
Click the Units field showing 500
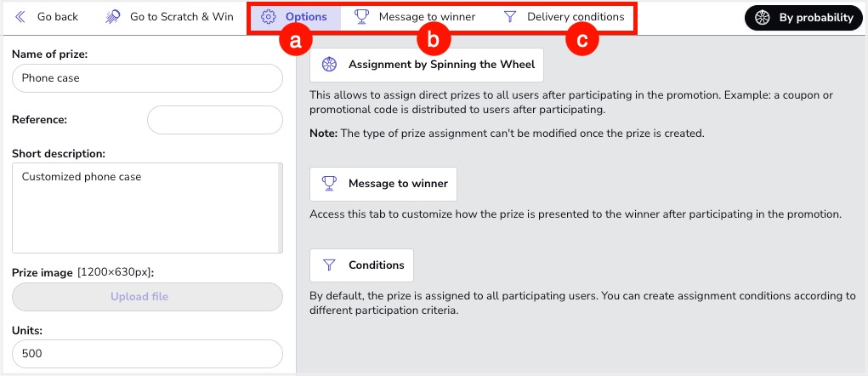point(147,354)
